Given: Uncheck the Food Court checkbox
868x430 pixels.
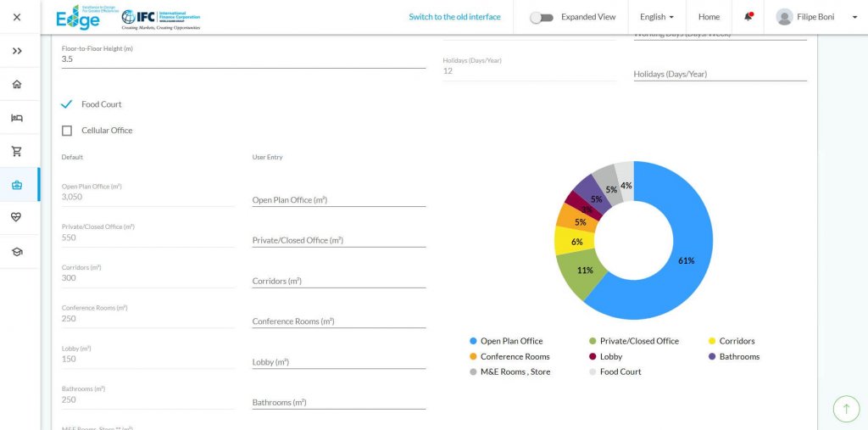Looking at the screenshot, I should click(x=67, y=104).
